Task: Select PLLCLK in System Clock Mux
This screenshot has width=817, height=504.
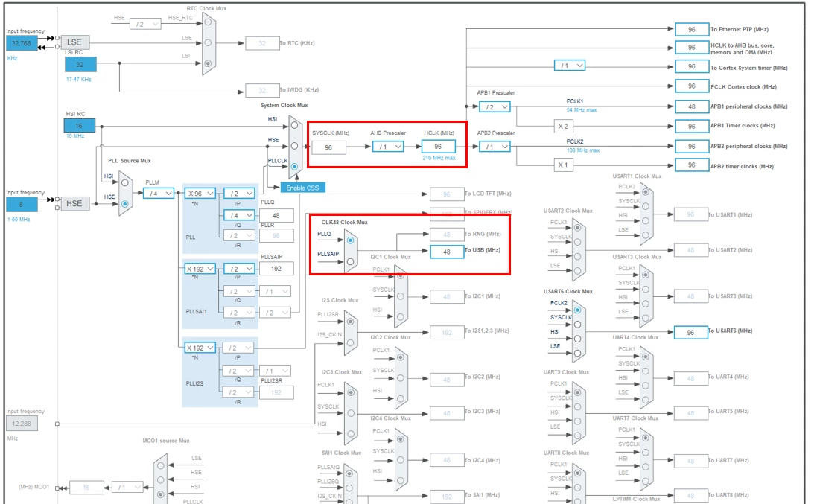Action: point(294,167)
